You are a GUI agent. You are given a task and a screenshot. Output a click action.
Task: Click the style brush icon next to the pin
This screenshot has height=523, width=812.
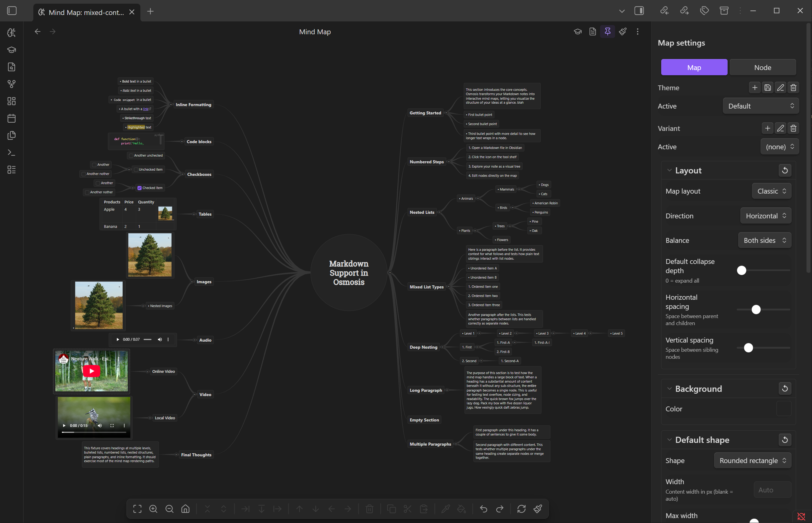tap(622, 31)
